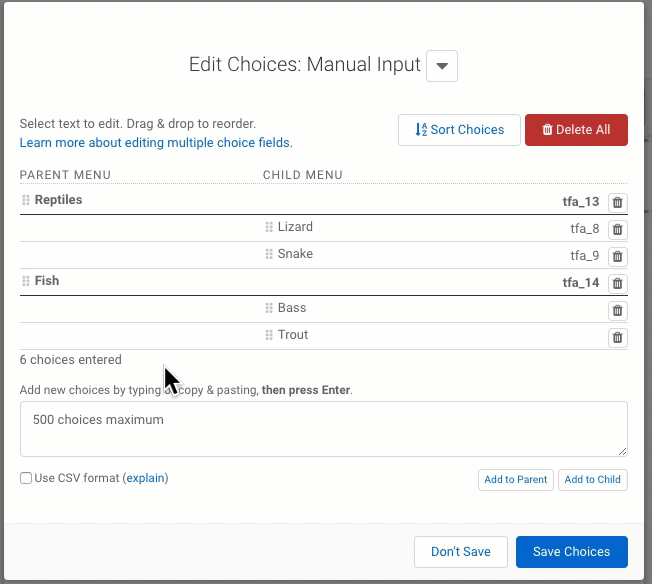This screenshot has width=652, height=584.
Task: Click the Don't Save button
Action: point(461,552)
